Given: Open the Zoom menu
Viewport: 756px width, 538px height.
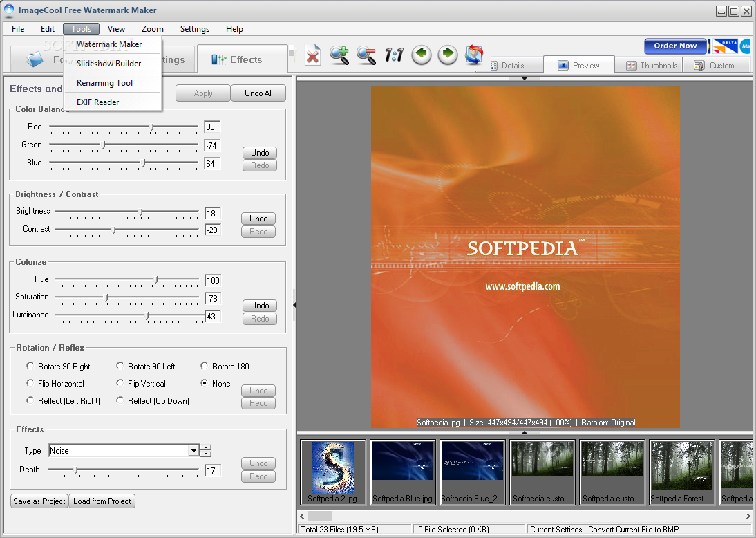Looking at the screenshot, I should (x=152, y=29).
